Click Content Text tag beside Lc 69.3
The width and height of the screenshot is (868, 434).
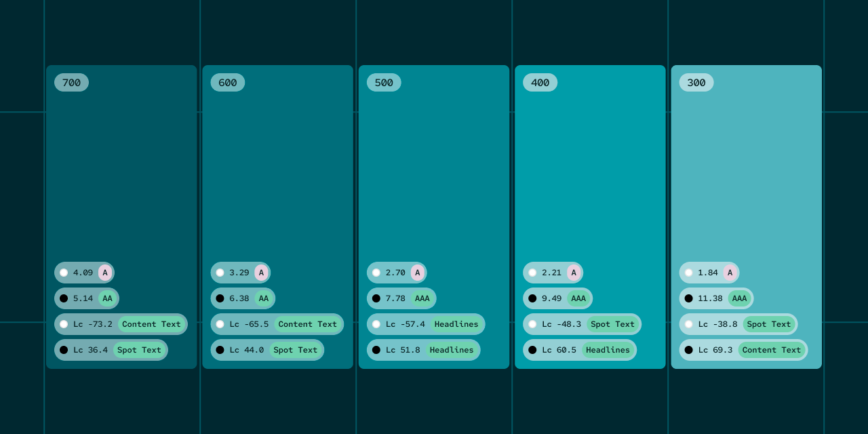coord(772,350)
